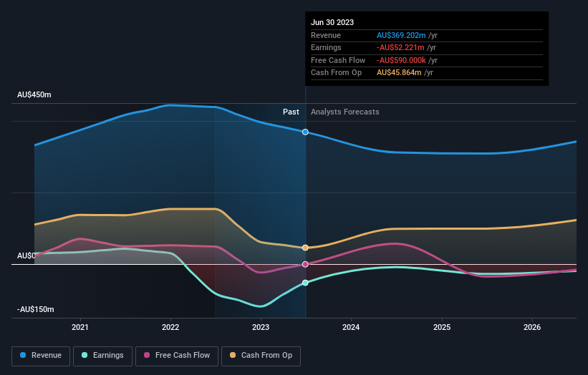
Task: Click the -AU$590.000k free cash flow value
Action: pyautogui.click(x=401, y=60)
